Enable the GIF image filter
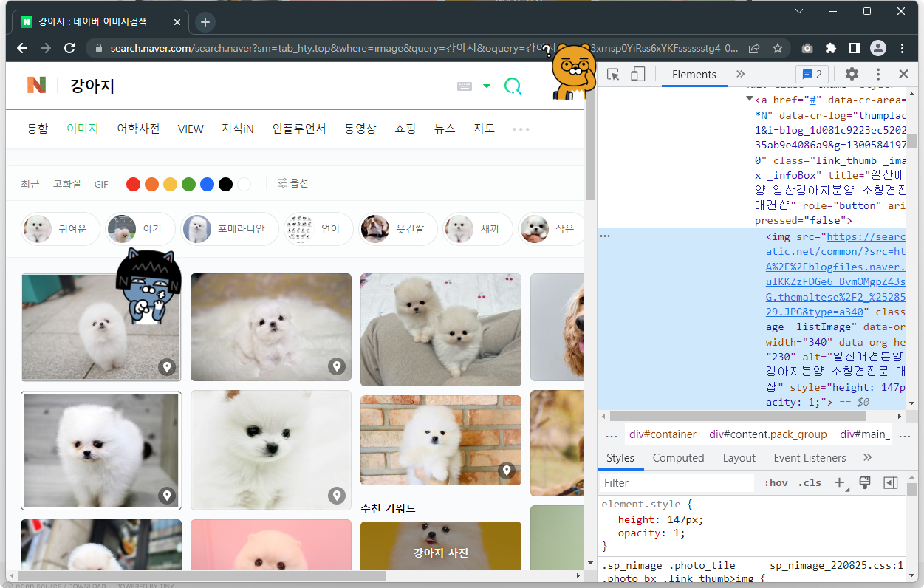The image size is (924, 588). coord(100,184)
